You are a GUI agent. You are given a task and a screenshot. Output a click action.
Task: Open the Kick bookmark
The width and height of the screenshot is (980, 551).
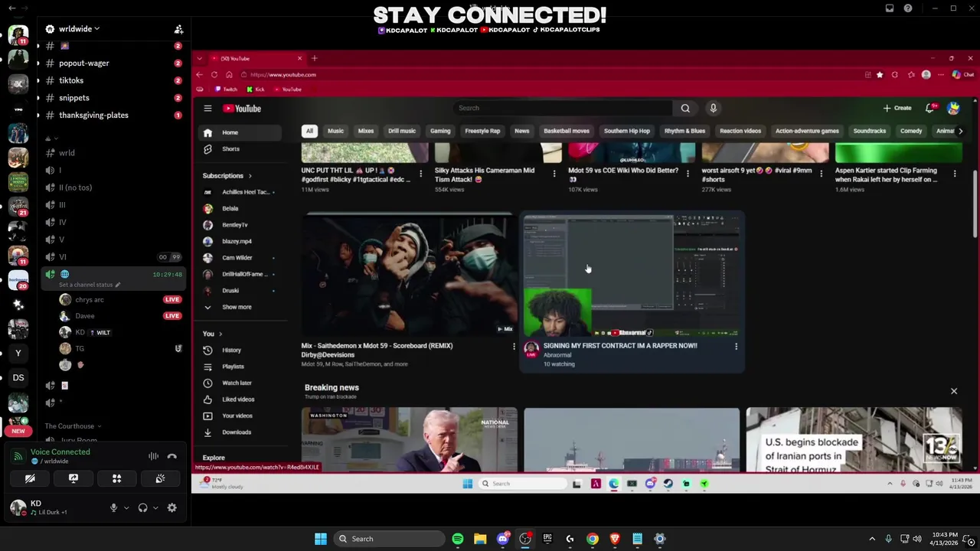point(255,90)
